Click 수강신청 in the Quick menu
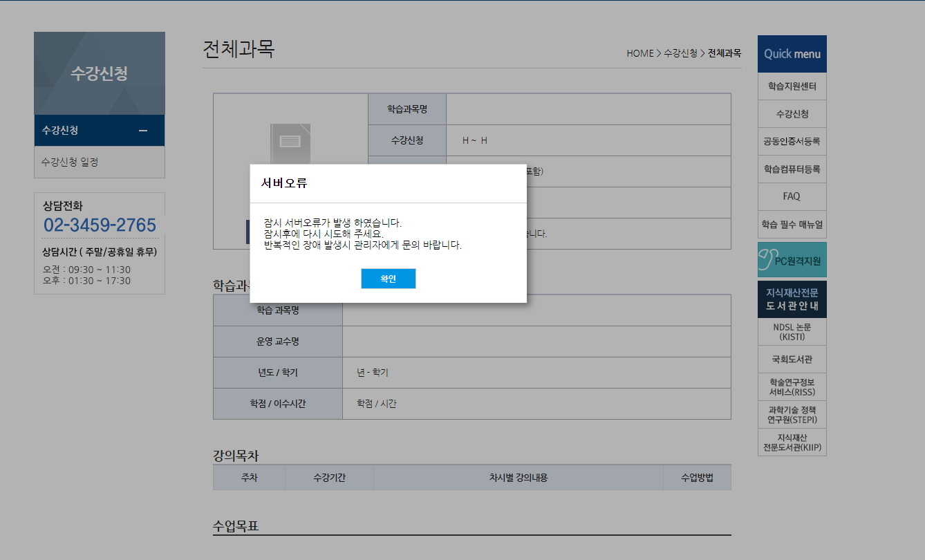The image size is (925, 560). point(792,113)
